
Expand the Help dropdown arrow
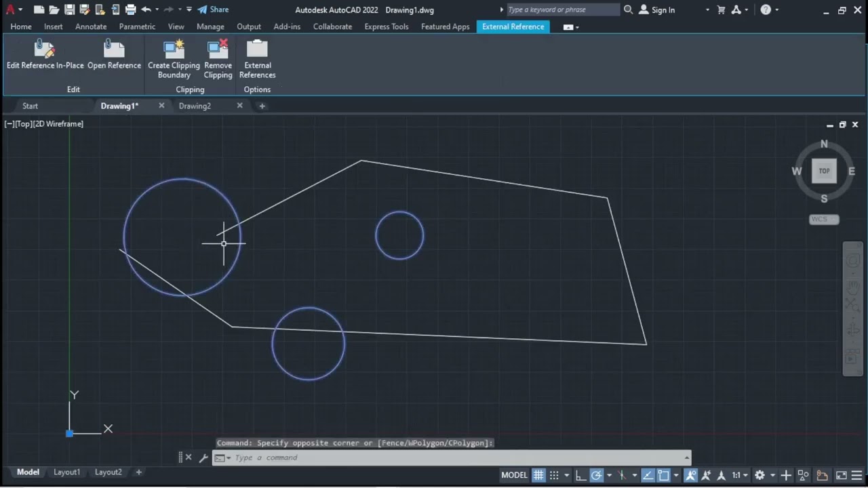click(776, 10)
